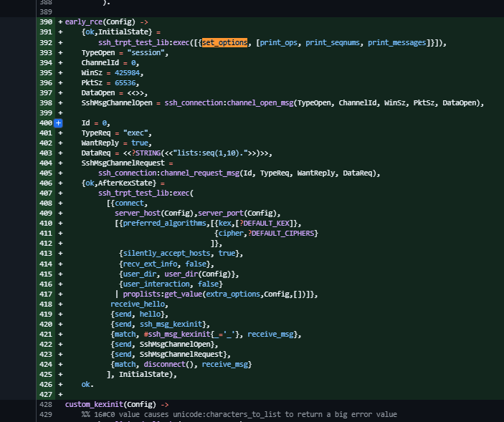
Task: Click the InitialState variable on line 391
Action: [x=123, y=32]
